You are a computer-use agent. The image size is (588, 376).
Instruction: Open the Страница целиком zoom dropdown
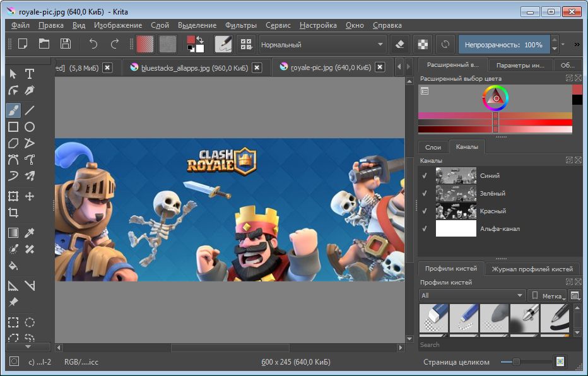click(457, 362)
